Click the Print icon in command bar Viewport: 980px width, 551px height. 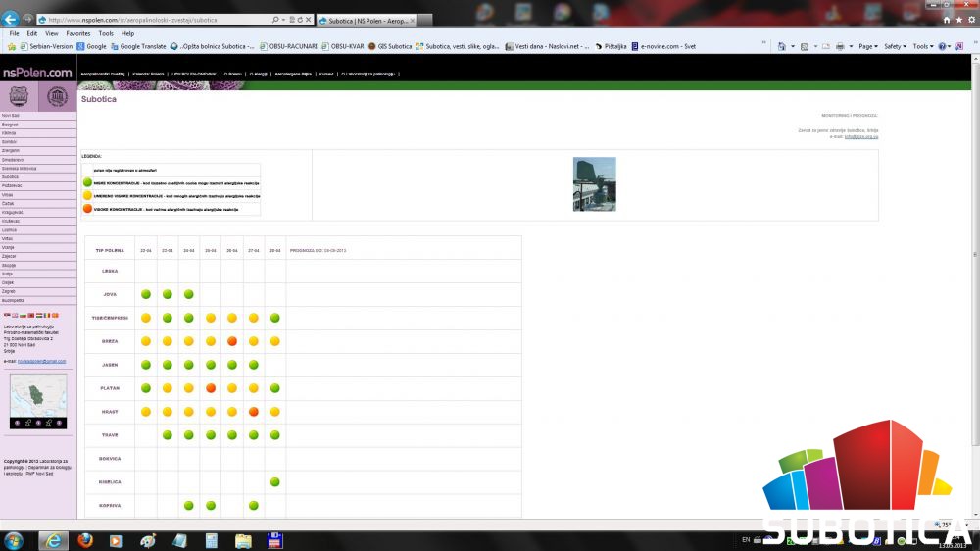click(x=840, y=46)
